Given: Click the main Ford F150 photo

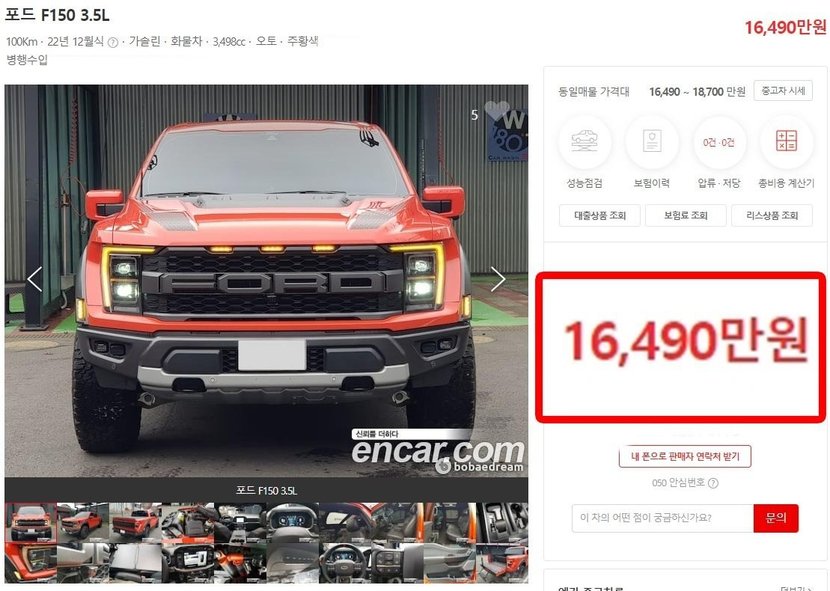Looking at the screenshot, I should pyautogui.click(x=266, y=281).
